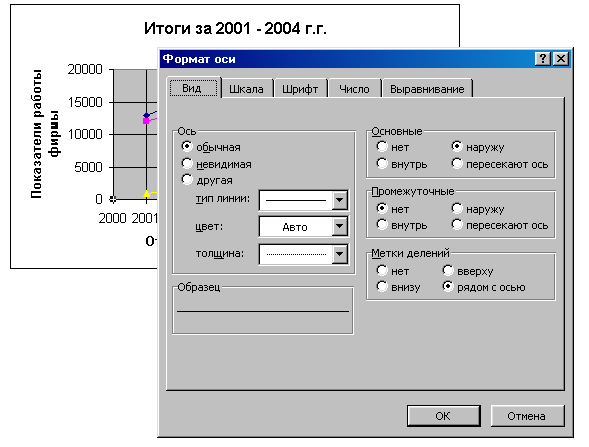Confirm with the OK button
Viewport: 589px width, 447px height.
pos(444,416)
